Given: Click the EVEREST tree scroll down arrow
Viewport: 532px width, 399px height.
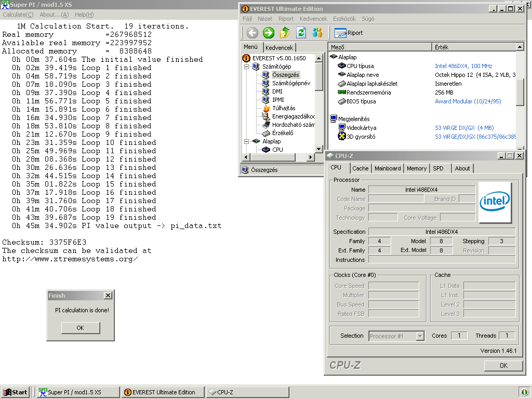Looking at the screenshot, I should (x=318, y=149).
